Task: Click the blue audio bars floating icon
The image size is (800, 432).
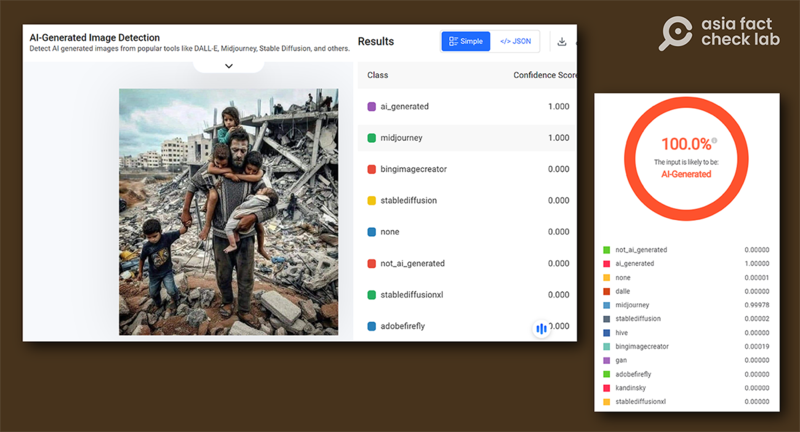Action: click(541, 328)
